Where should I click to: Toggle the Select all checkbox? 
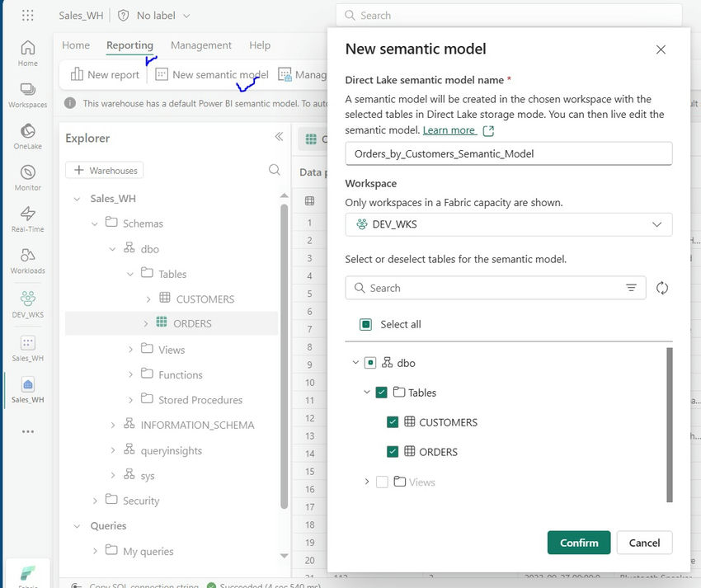(x=365, y=324)
